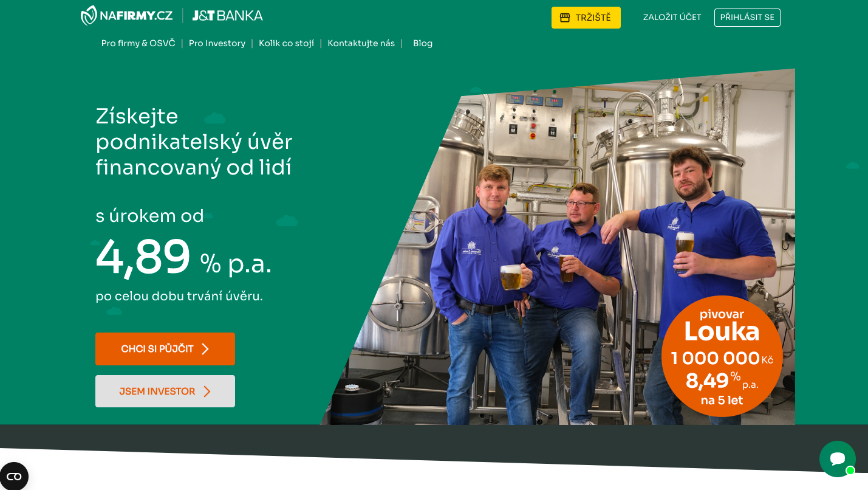This screenshot has width=868, height=490.
Task: Click Založit účet link
Action: 672,18
